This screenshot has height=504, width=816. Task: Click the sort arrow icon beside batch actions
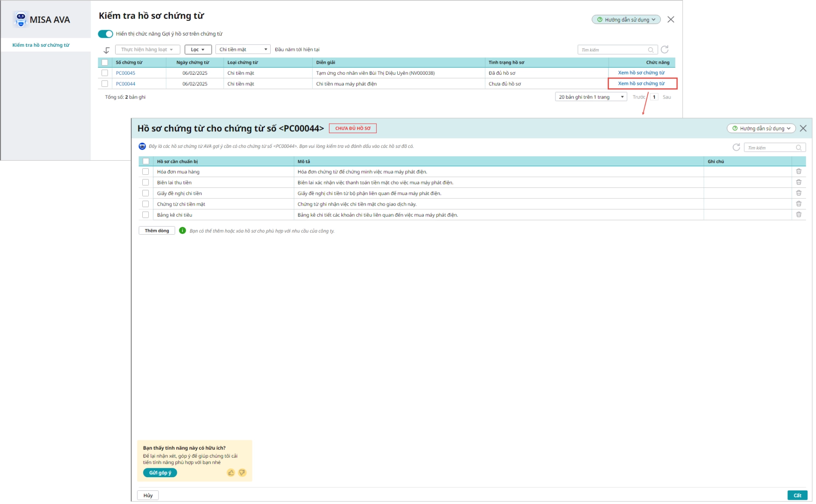point(107,50)
